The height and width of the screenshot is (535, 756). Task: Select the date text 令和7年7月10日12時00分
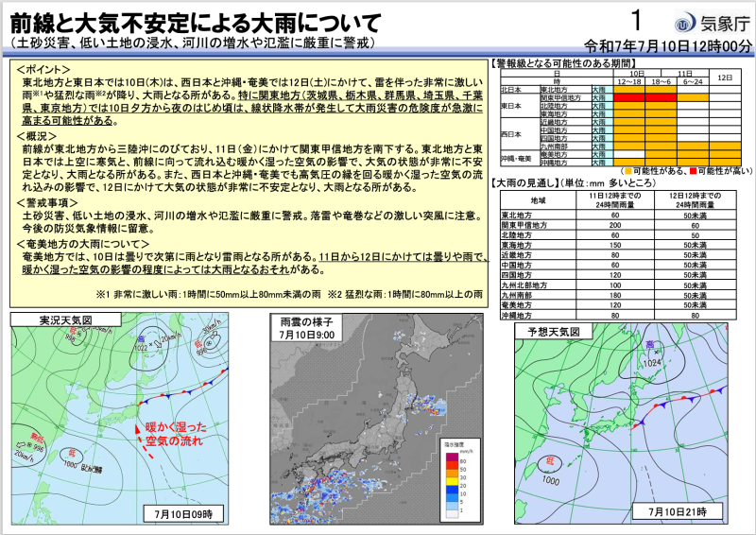coord(668,46)
